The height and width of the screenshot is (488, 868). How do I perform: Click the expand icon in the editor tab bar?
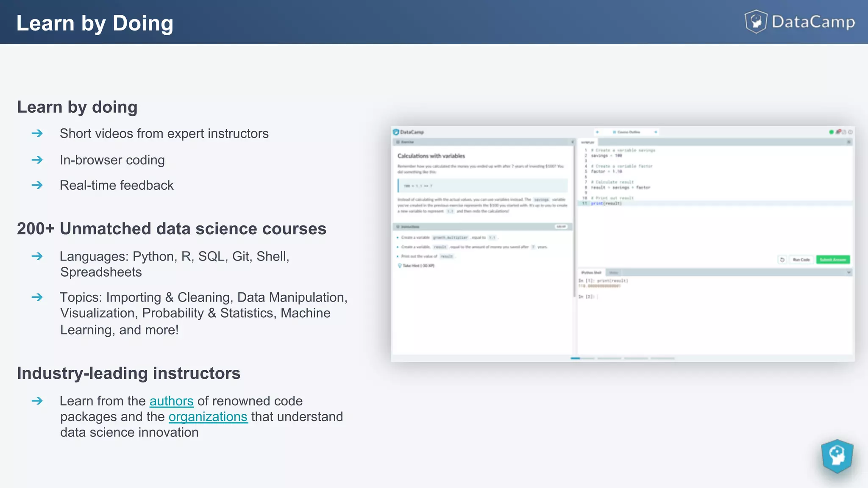pos(849,142)
